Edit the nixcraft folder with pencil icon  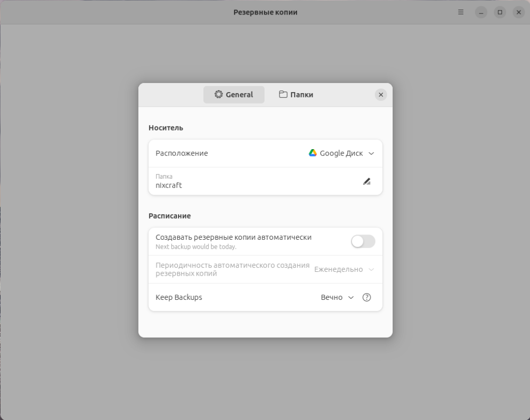pos(367,182)
